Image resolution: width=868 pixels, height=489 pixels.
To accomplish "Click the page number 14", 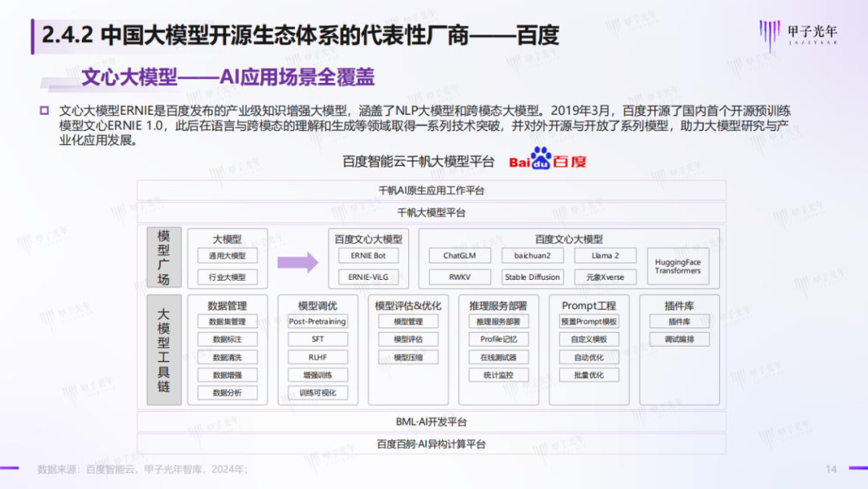I will pyautogui.click(x=831, y=469).
